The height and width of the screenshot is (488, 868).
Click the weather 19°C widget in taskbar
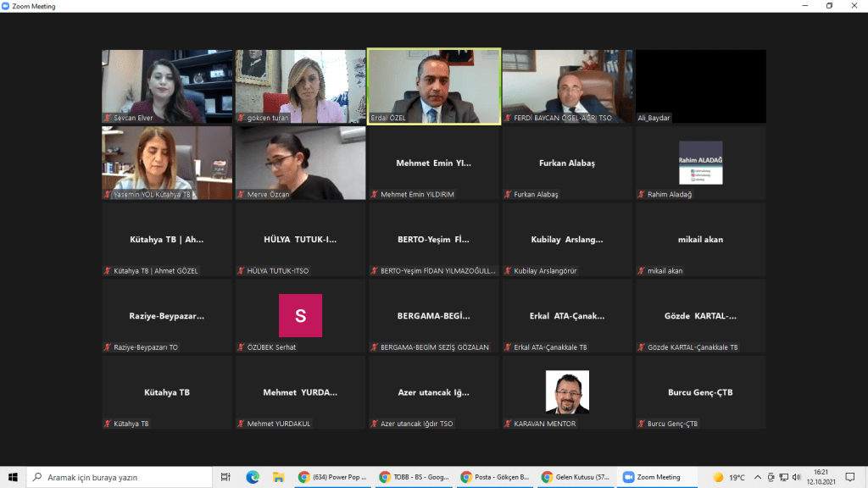click(x=729, y=477)
